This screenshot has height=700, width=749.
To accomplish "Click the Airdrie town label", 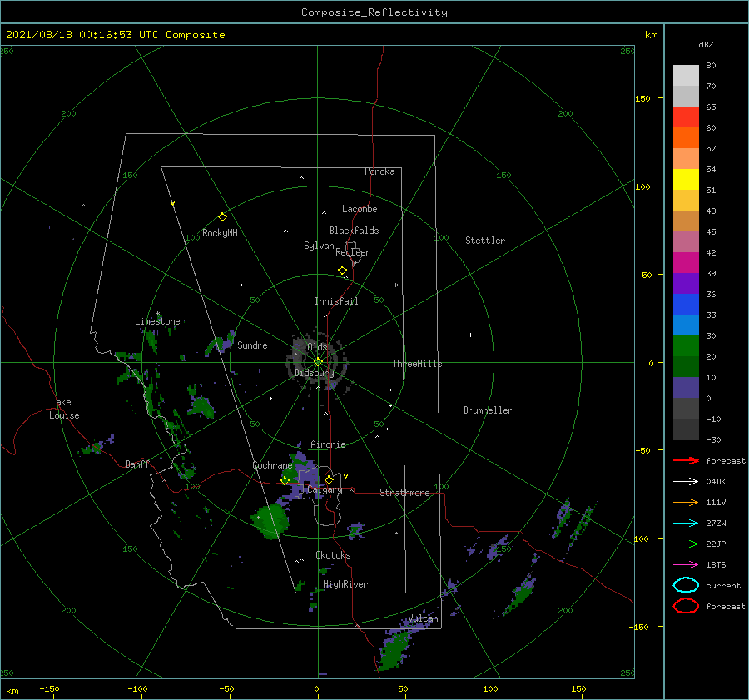I will [x=328, y=444].
